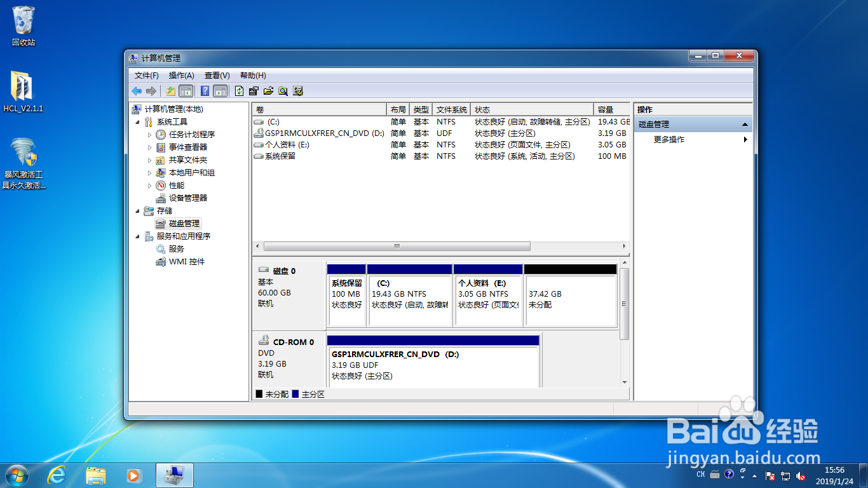Select 个人资料 (E:) row in volume list
This screenshot has height=488, width=868.
441,145
